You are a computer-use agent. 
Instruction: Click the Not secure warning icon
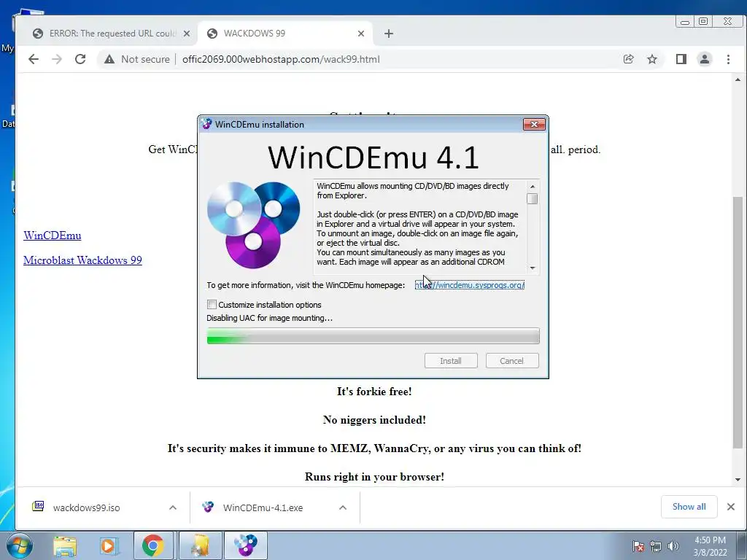coord(109,59)
